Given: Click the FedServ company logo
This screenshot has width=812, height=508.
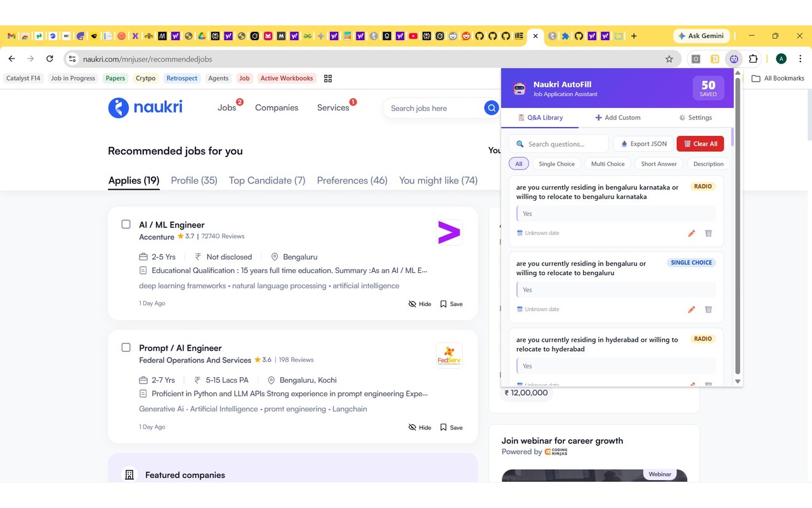Looking at the screenshot, I should click(x=449, y=356).
